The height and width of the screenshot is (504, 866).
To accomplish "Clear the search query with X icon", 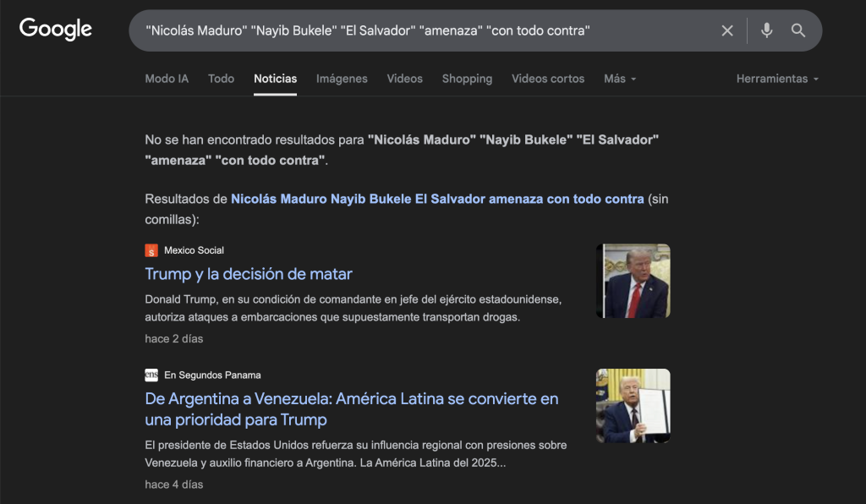I will (727, 30).
